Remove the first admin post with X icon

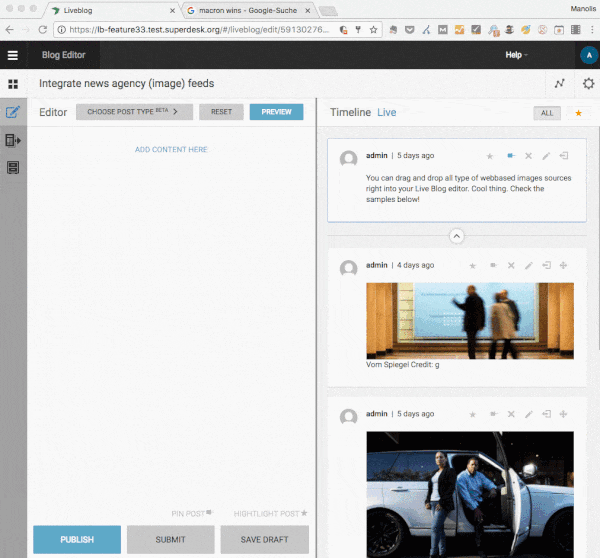[528, 156]
